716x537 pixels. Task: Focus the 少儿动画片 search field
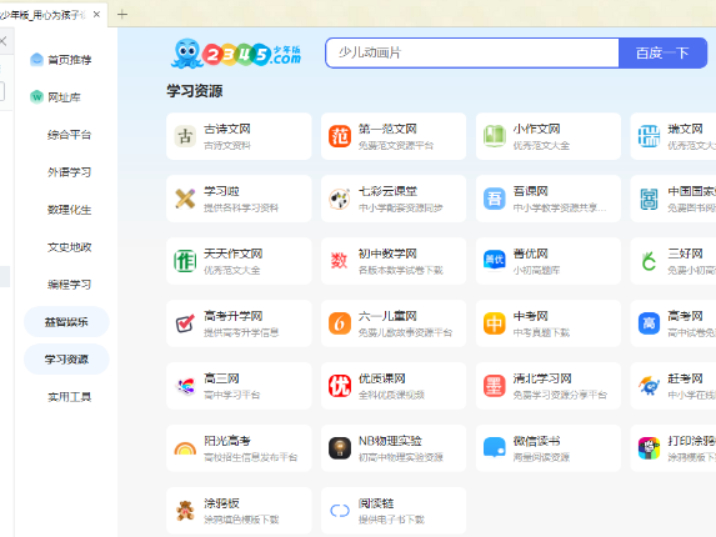[472, 53]
